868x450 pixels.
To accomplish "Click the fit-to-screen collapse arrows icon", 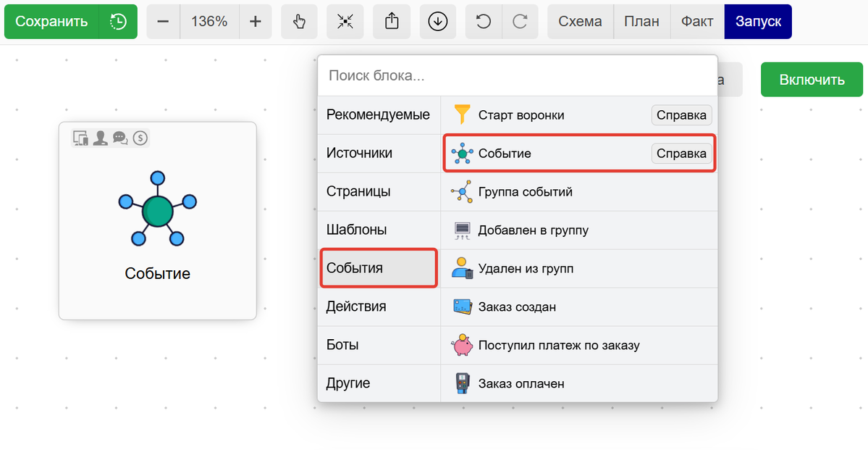I will [345, 22].
